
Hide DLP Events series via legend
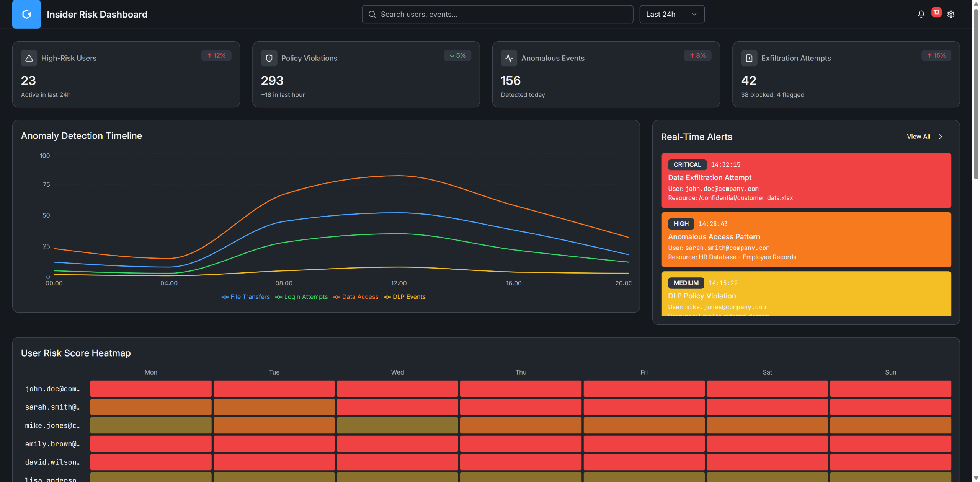tap(405, 297)
